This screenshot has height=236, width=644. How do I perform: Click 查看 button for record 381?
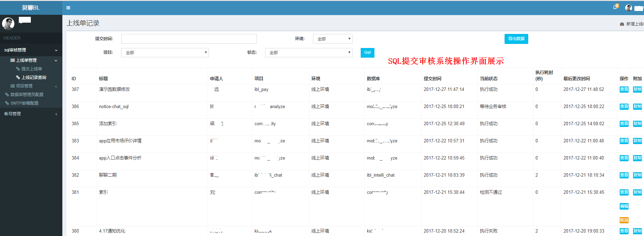pyautogui.click(x=624, y=192)
